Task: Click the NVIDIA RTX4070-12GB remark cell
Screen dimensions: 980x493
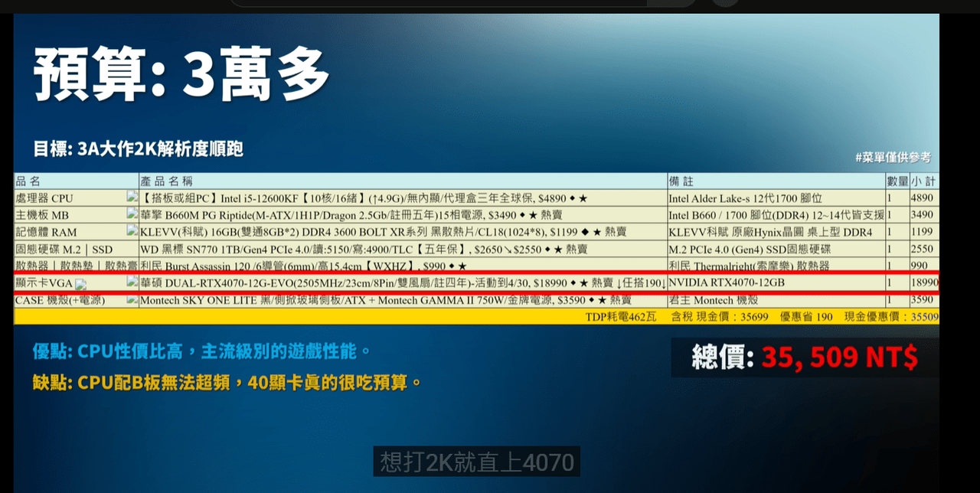Action: click(727, 282)
